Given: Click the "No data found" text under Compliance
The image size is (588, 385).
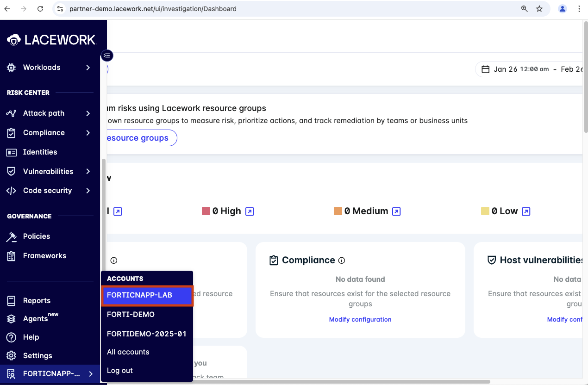Looking at the screenshot, I should (x=360, y=279).
